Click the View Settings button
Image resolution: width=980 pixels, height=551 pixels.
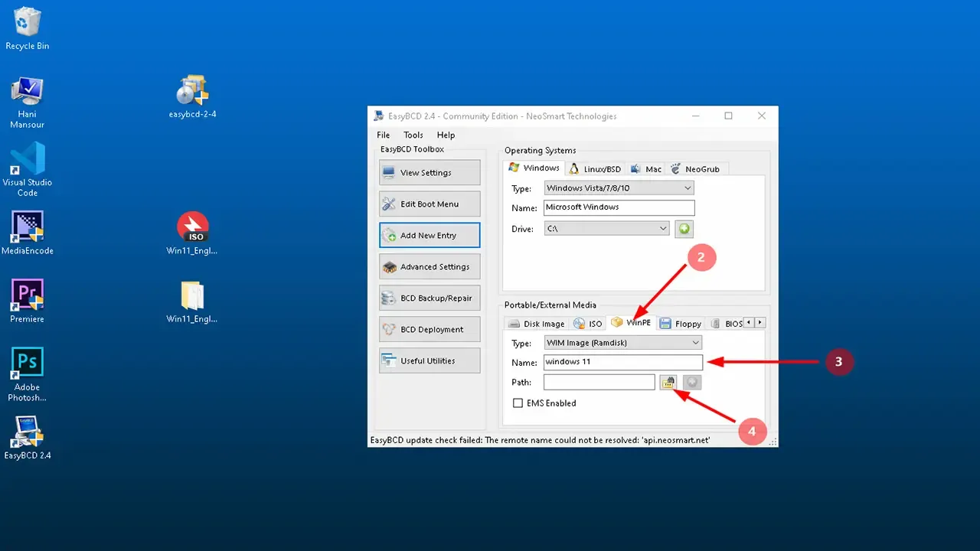(x=430, y=173)
